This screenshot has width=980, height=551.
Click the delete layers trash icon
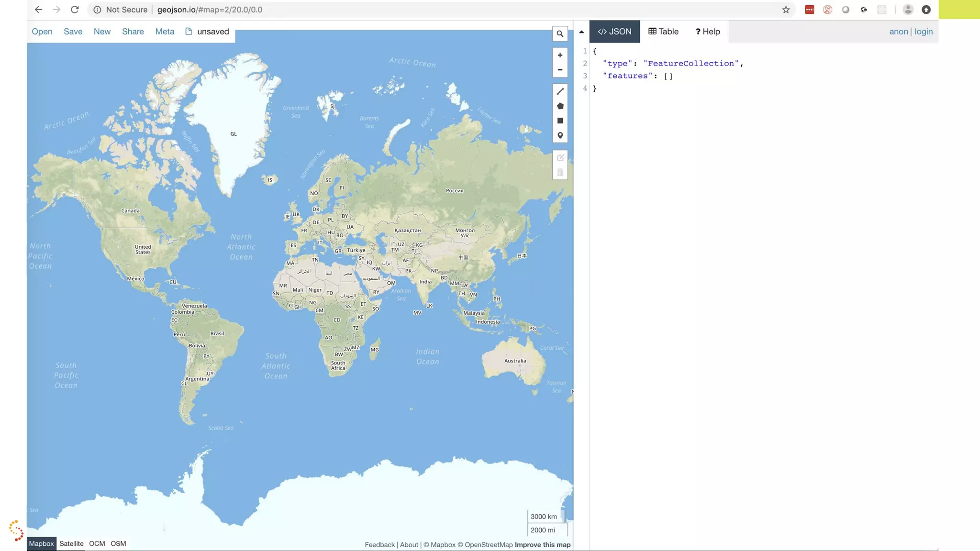(560, 173)
